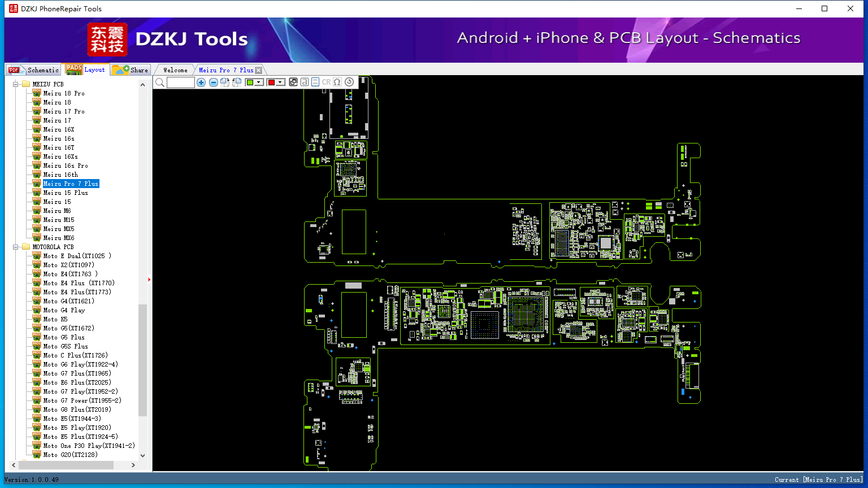The height and width of the screenshot is (488, 868).
Task: Click the tree panel scroll right arrow
Action: tap(133, 465)
